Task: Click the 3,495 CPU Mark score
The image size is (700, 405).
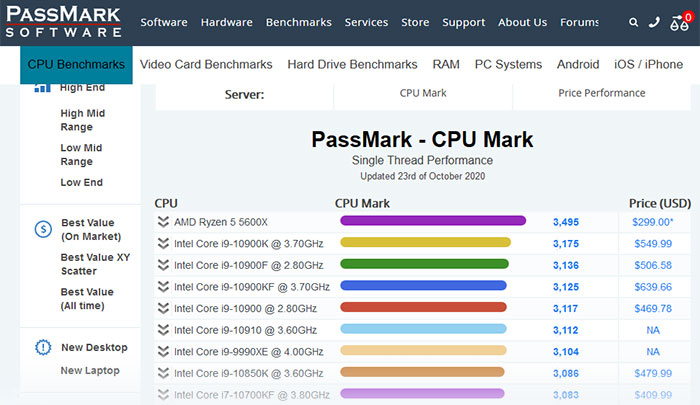Action: (566, 222)
